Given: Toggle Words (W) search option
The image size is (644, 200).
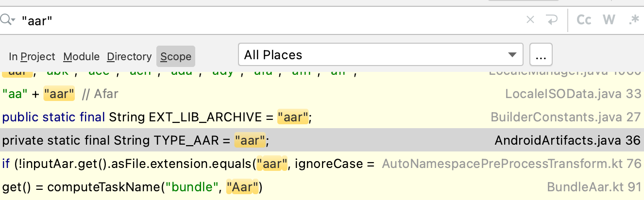Looking at the screenshot, I should (x=609, y=20).
